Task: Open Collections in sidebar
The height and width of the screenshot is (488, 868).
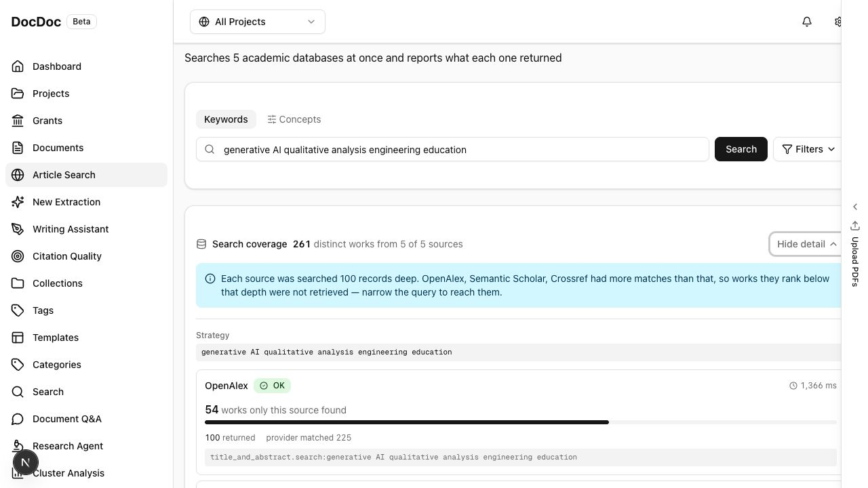Action: point(86,283)
